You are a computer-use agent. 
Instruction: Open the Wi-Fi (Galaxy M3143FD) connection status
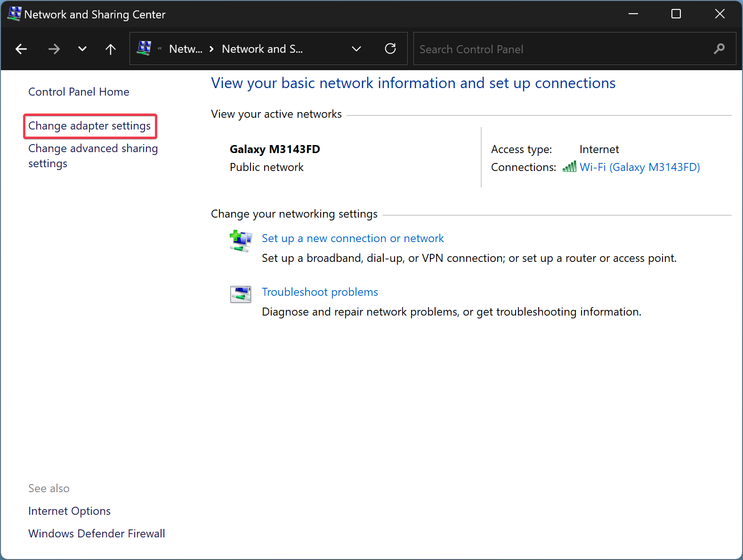click(639, 167)
